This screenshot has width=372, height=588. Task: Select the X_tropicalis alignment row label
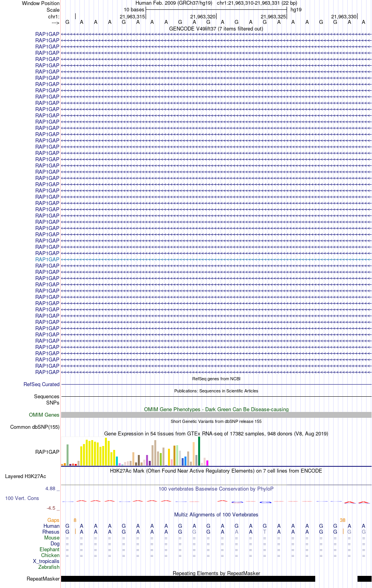tap(46, 561)
